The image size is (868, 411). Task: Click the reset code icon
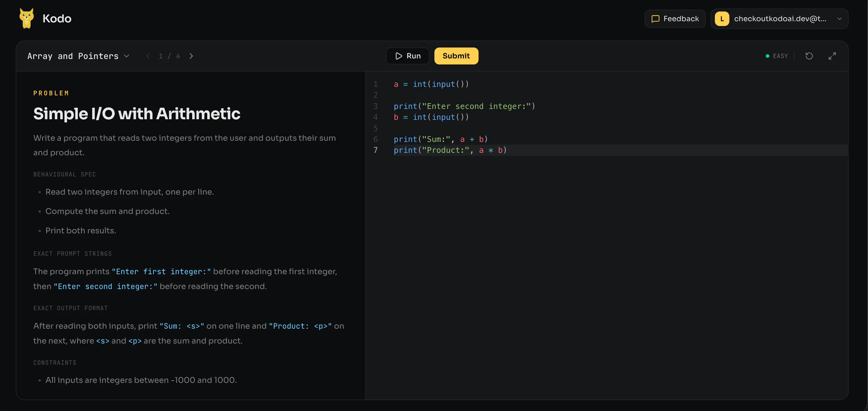coord(809,56)
